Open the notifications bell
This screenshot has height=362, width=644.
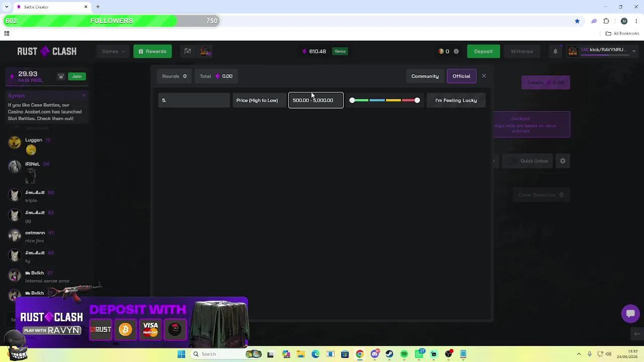[x=555, y=51]
